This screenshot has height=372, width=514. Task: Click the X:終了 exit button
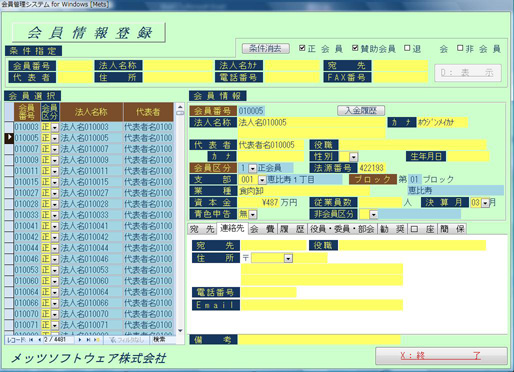click(441, 356)
